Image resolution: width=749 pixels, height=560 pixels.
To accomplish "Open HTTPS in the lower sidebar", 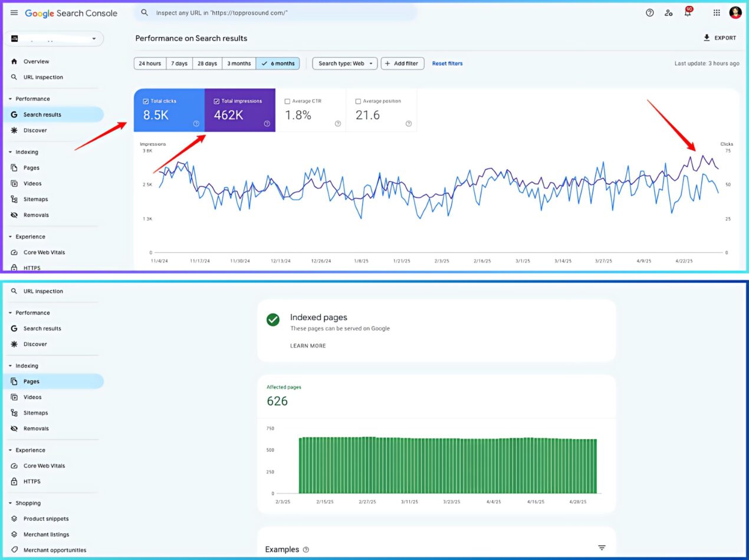I will pos(32,482).
